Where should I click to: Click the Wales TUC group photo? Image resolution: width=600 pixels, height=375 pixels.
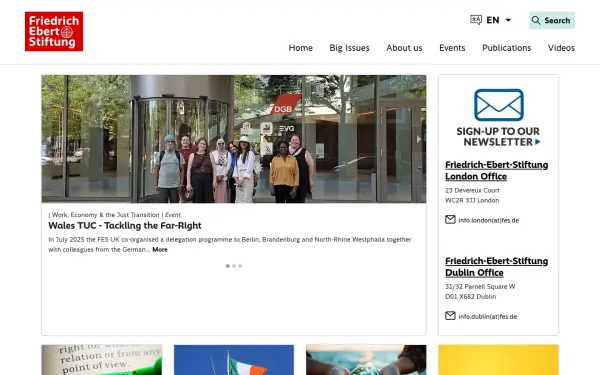tap(234, 139)
